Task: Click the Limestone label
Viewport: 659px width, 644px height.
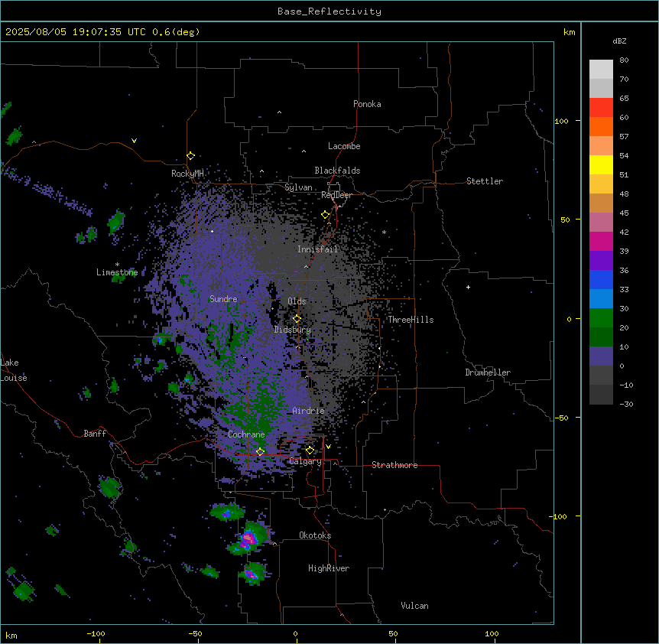Action: coord(117,272)
